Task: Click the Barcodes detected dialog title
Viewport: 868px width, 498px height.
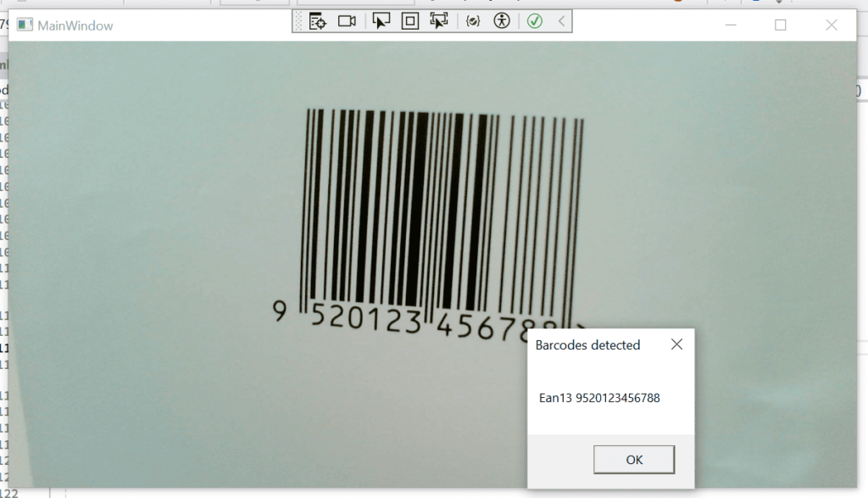Action: click(x=587, y=344)
